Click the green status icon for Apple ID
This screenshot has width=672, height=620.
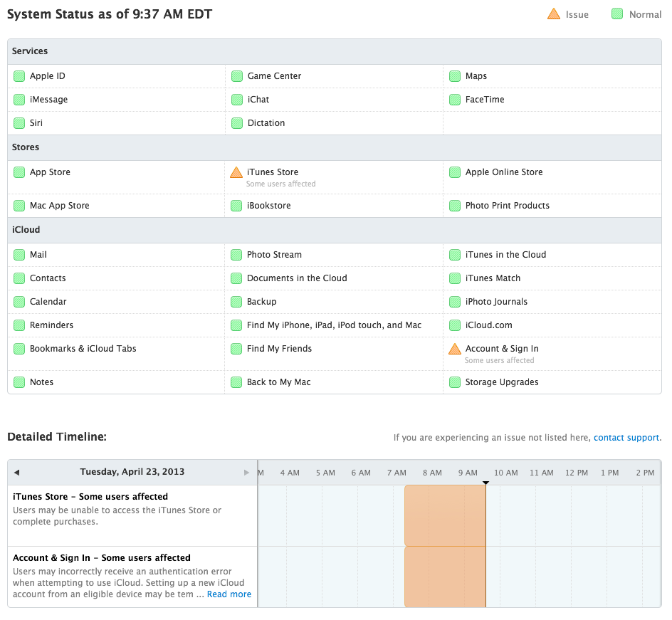(x=19, y=76)
